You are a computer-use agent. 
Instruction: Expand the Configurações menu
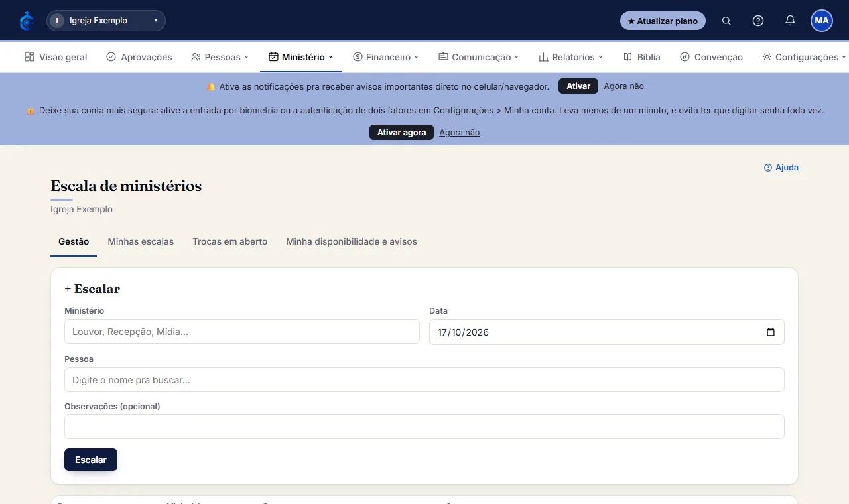click(805, 57)
